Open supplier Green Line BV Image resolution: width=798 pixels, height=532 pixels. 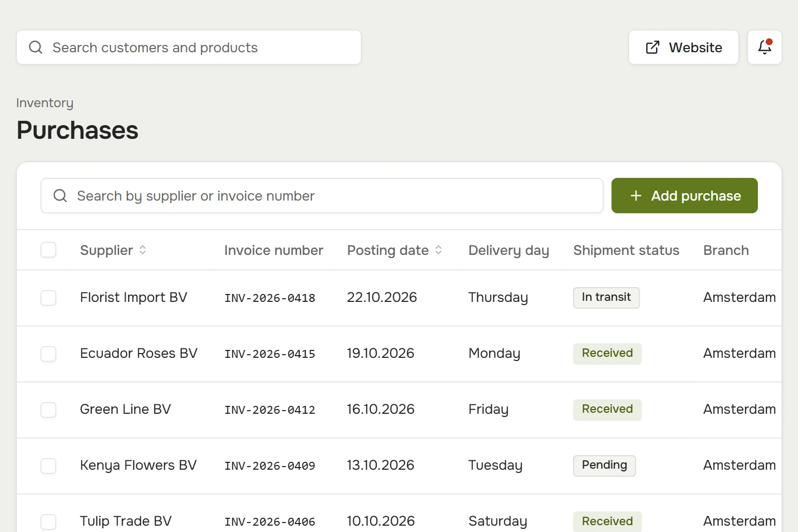(126, 409)
